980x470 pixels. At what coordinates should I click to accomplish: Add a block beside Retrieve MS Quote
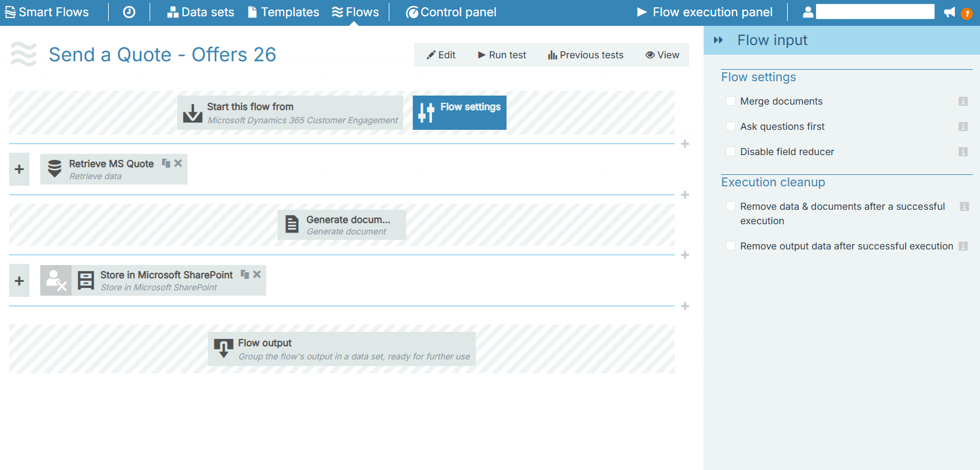[19, 169]
